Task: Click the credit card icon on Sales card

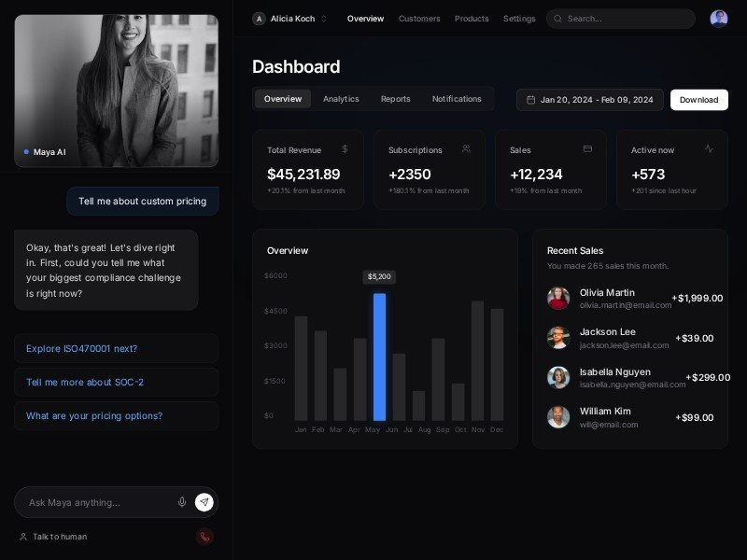Action: click(587, 149)
